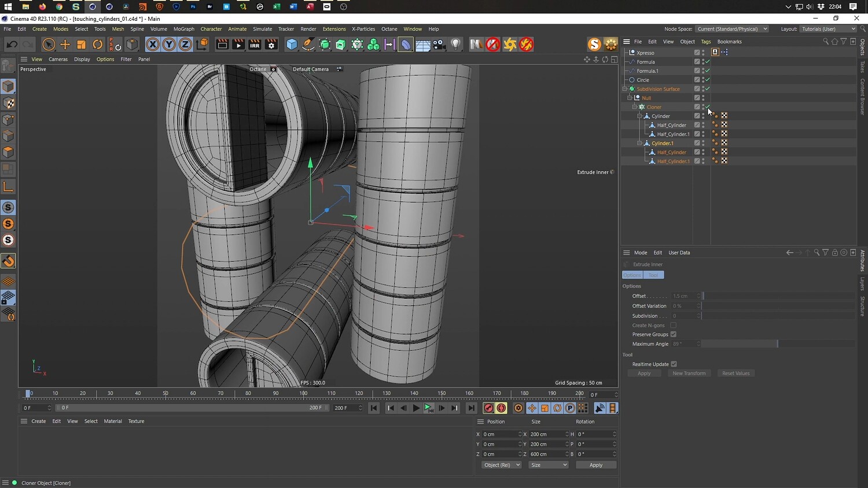Open the MoGraph menu
The height and width of the screenshot is (488, 868).
tap(183, 29)
